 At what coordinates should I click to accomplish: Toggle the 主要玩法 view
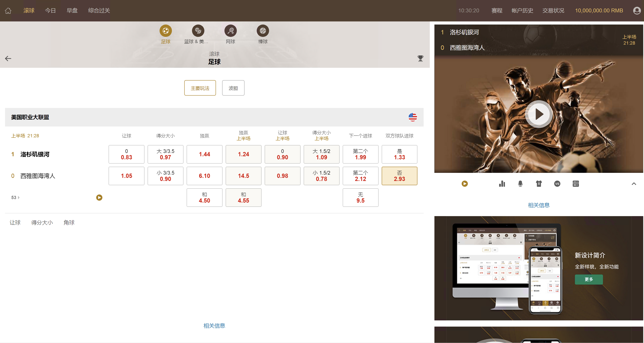click(x=200, y=88)
